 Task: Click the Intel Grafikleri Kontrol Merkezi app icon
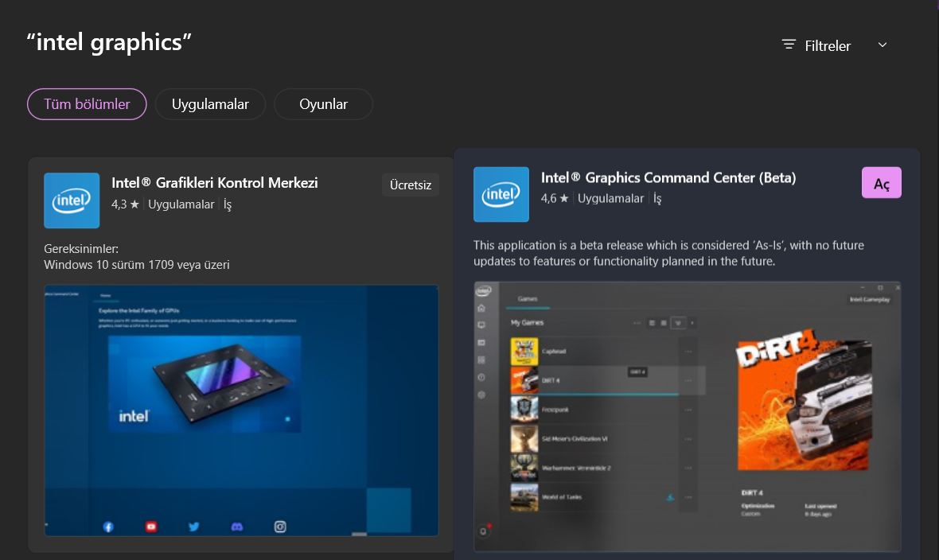72,200
